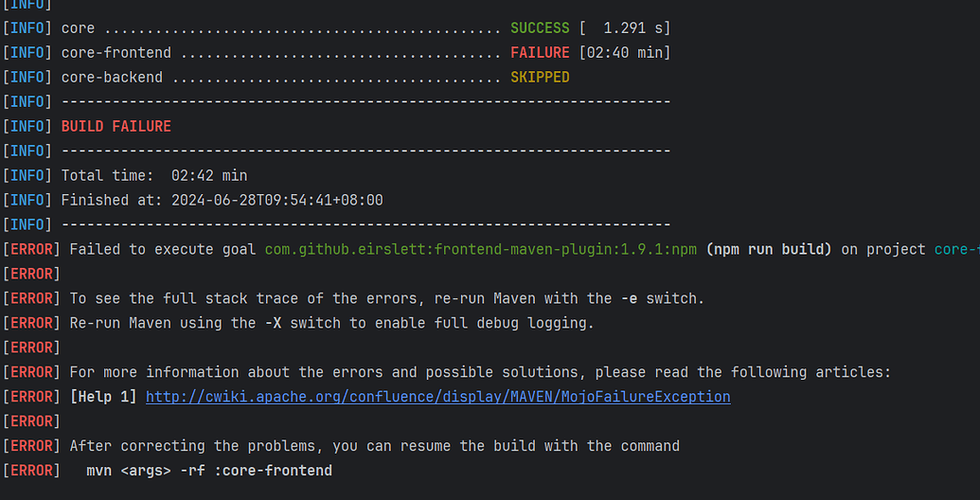
Task: Click the red BUILD FAILURE text
Action: click(116, 126)
